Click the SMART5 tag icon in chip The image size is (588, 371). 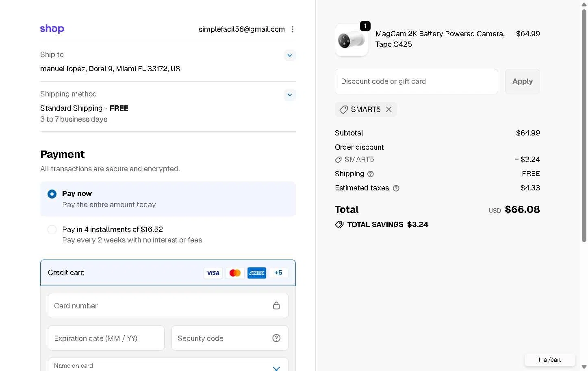[x=344, y=110]
